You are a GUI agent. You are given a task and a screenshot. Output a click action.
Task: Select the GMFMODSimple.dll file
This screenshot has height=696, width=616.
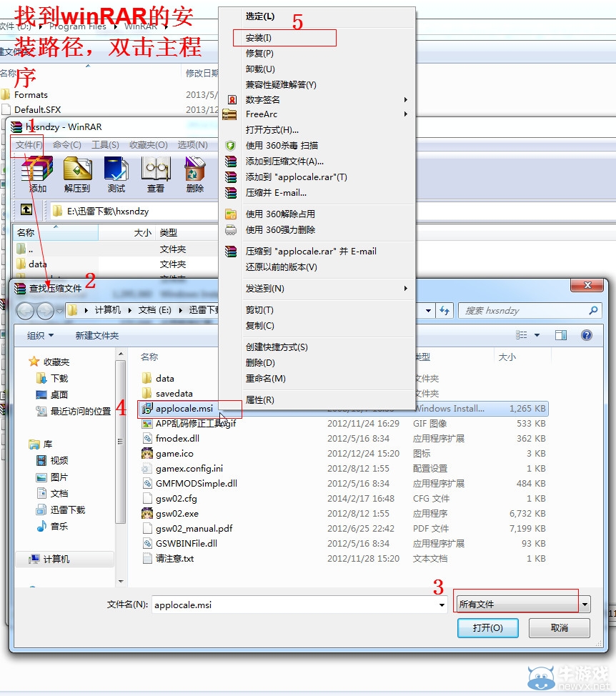click(196, 483)
